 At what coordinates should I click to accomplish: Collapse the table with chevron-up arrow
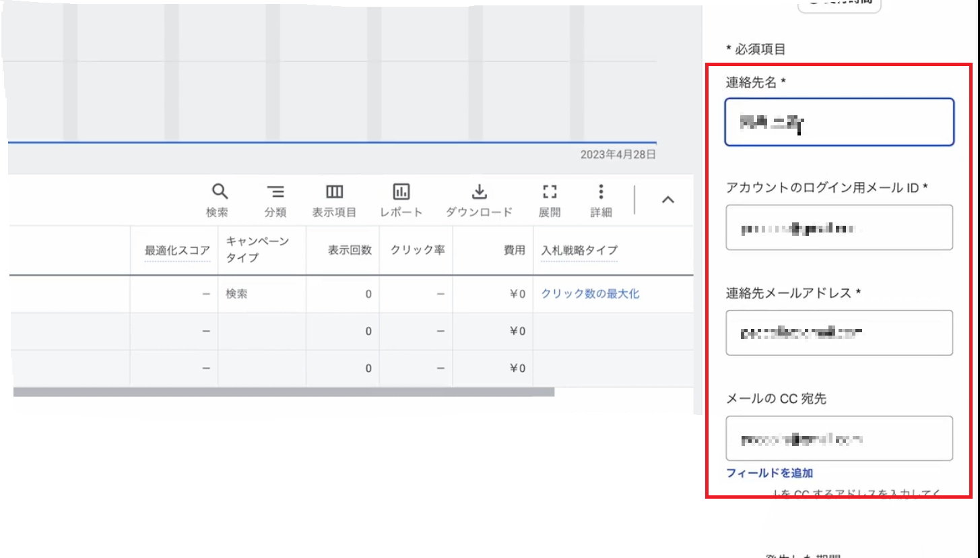coord(667,199)
